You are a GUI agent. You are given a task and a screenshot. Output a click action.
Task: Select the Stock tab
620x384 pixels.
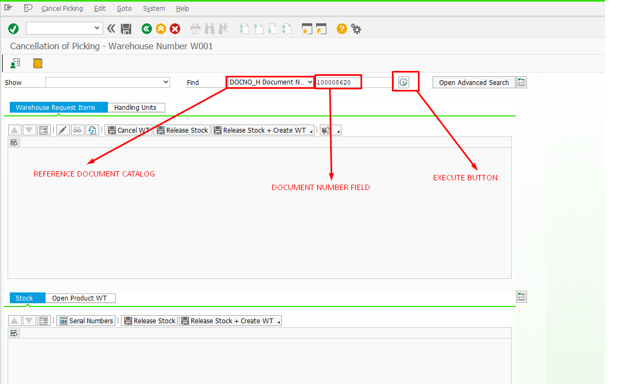[27, 298]
